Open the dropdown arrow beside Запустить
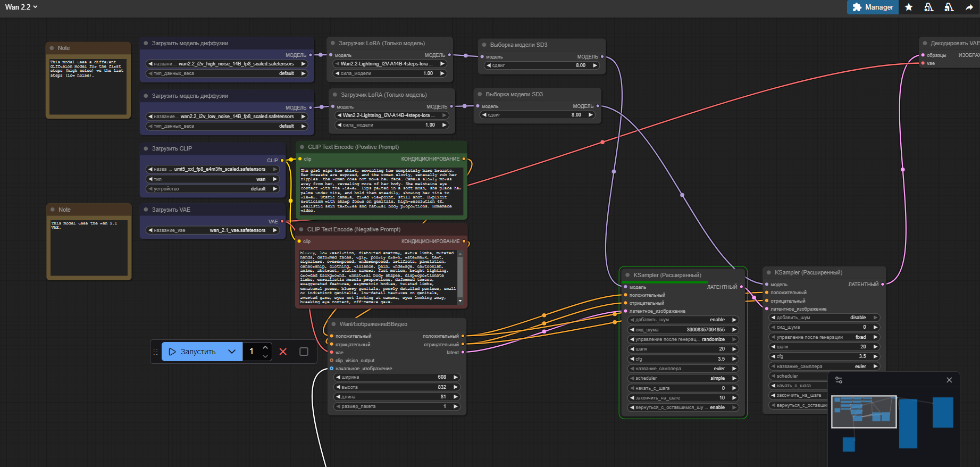Image resolution: width=980 pixels, height=467 pixels. 231,352
